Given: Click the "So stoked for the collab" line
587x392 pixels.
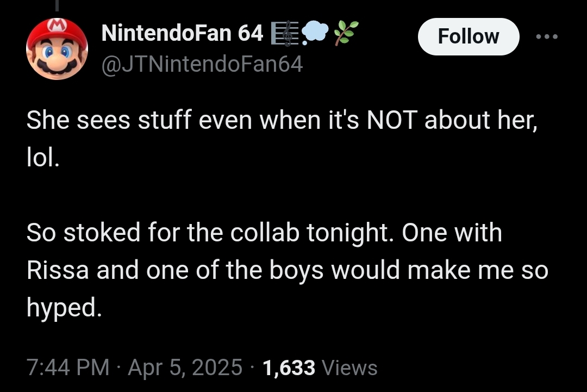Looking at the screenshot, I should pyautogui.click(x=264, y=233).
